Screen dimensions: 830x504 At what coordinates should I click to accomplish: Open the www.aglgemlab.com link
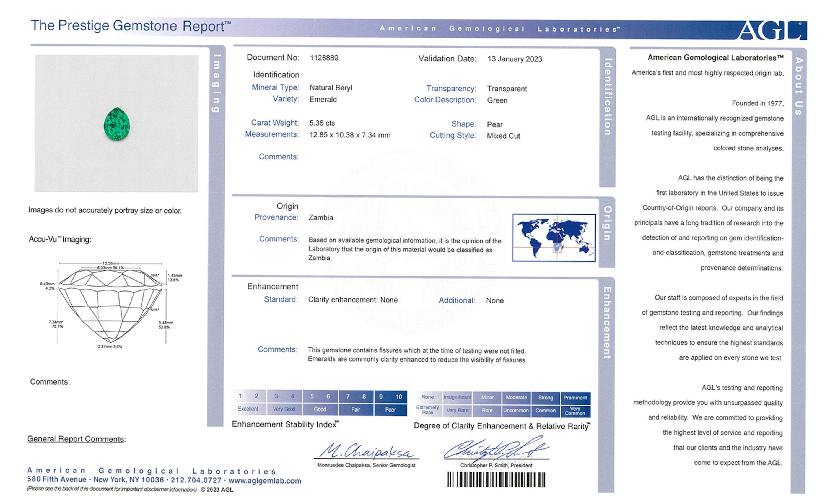265,481
